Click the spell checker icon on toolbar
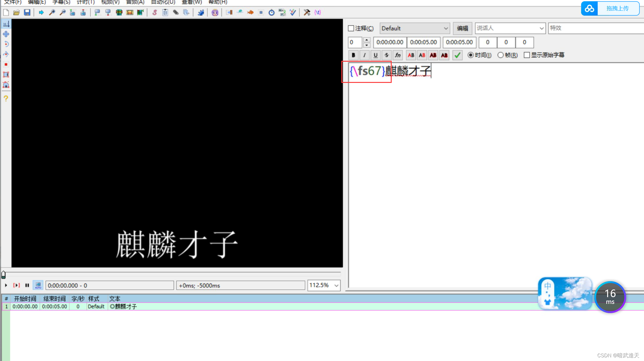 point(293,12)
